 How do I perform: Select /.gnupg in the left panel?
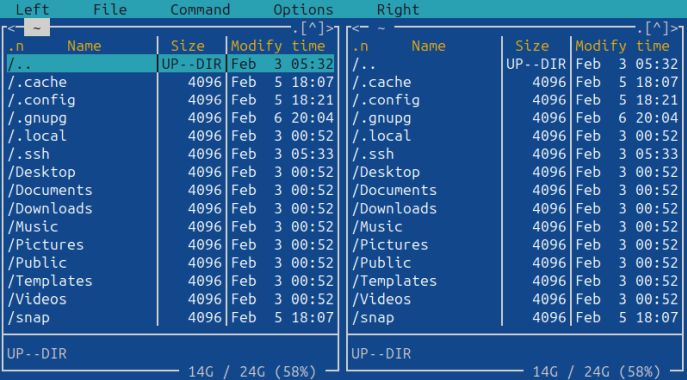(170, 118)
